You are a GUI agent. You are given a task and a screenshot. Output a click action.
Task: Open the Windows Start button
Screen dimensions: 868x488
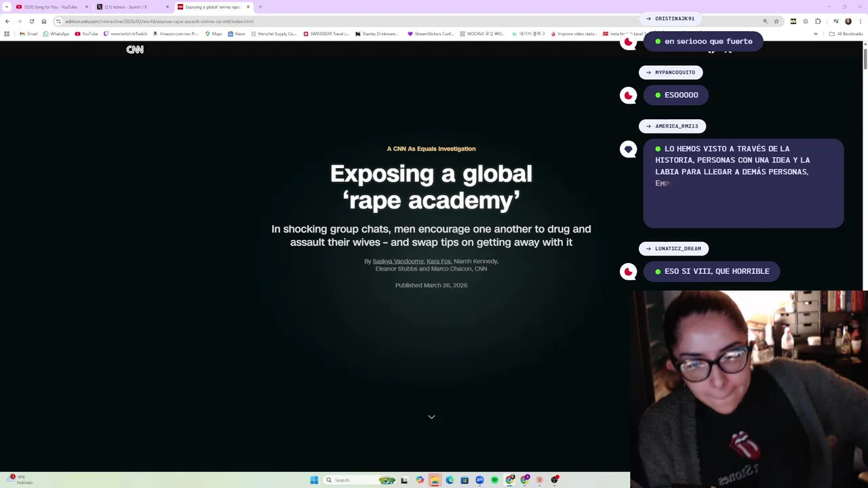point(314,480)
